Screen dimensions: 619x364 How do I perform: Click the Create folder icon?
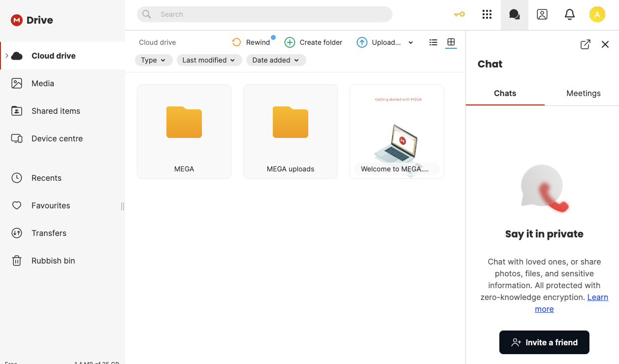pyautogui.click(x=290, y=42)
